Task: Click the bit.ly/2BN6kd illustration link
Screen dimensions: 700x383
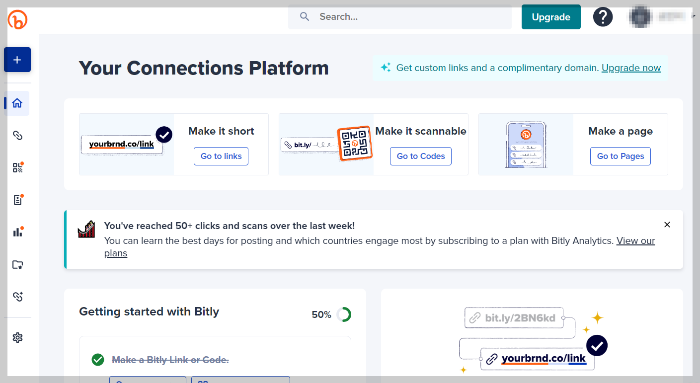Action: coord(514,318)
